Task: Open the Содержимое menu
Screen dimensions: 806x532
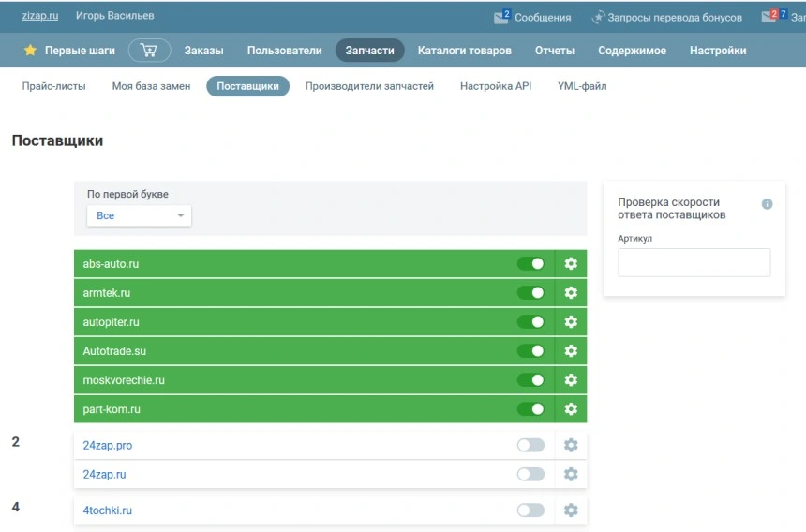Action: pyautogui.click(x=632, y=51)
